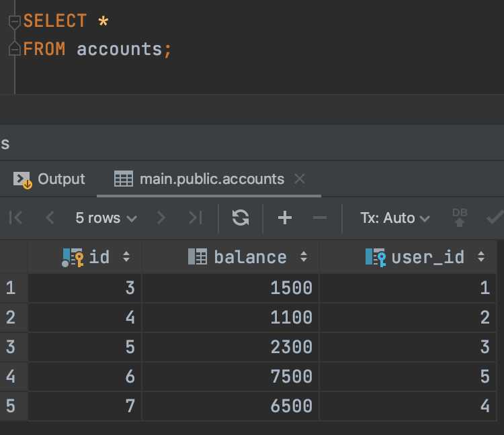Collapse the SELECT statement fold marker
Viewport: 504px width, 435px height.
click(x=14, y=21)
